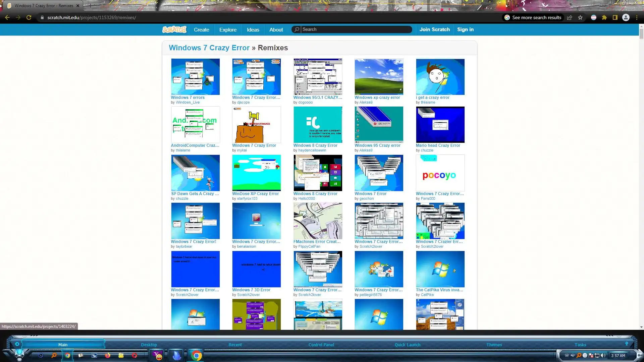The height and width of the screenshot is (362, 644).
Task: Click the Join Scratch link
Action: [x=434, y=29]
